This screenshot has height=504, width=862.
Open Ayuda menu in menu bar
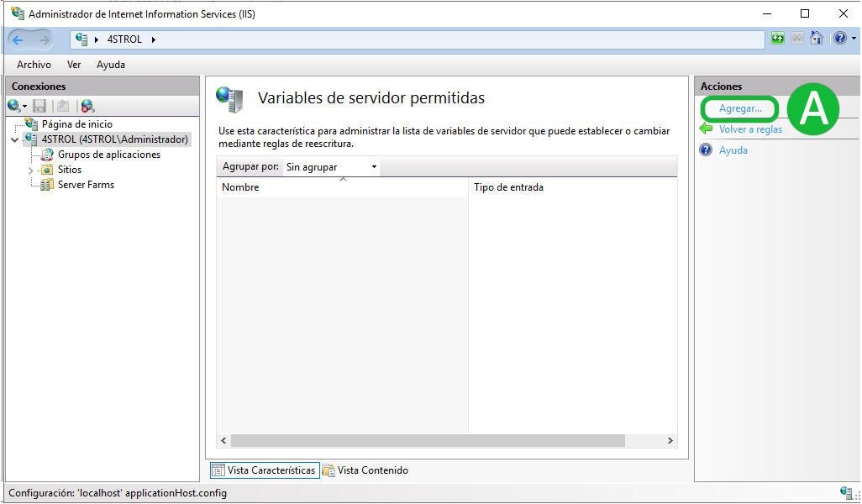[x=111, y=65]
